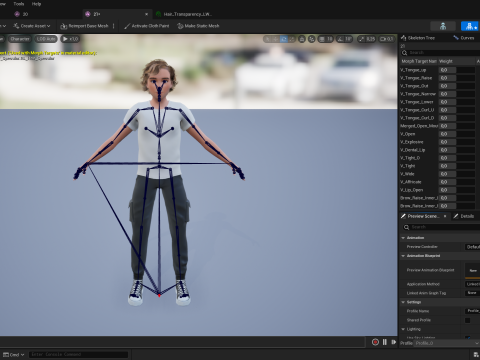Switch to the Curves tab

click(x=464, y=38)
